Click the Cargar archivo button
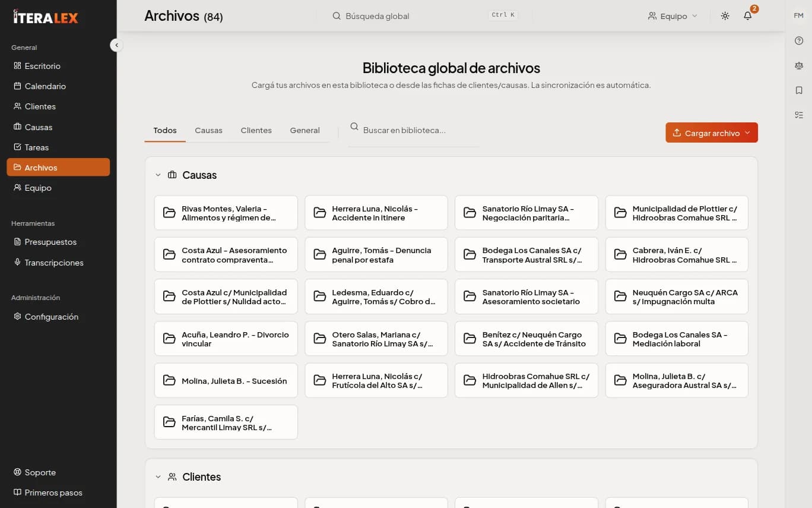Viewport: 812px width, 508px height. click(712, 132)
